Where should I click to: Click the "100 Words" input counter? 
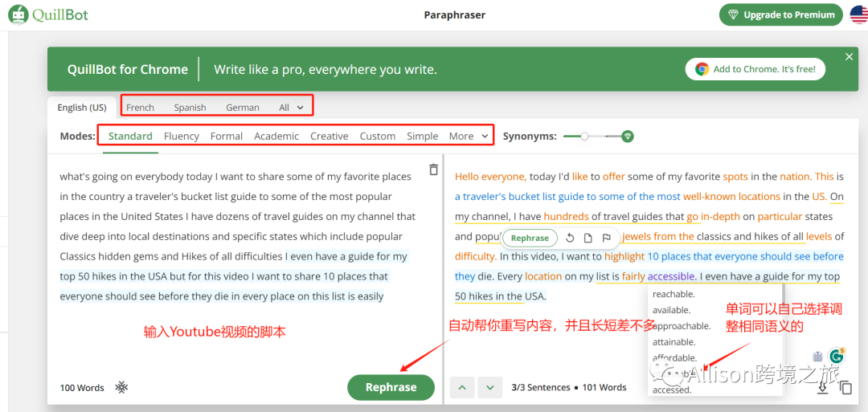[x=82, y=388]
